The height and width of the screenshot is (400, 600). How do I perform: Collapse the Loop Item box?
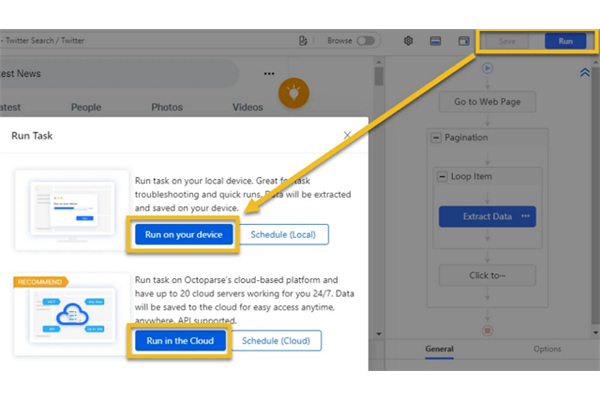pos(442,176)
